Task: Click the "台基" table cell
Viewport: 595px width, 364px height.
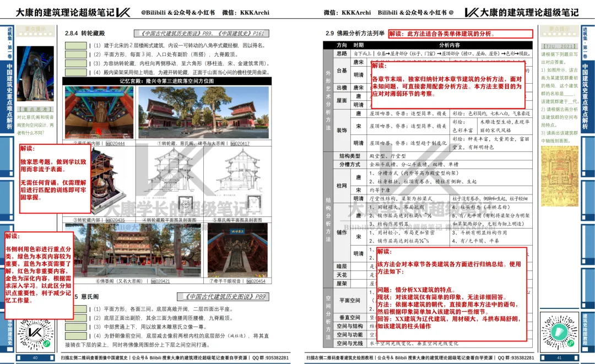Action: [342, 70]
